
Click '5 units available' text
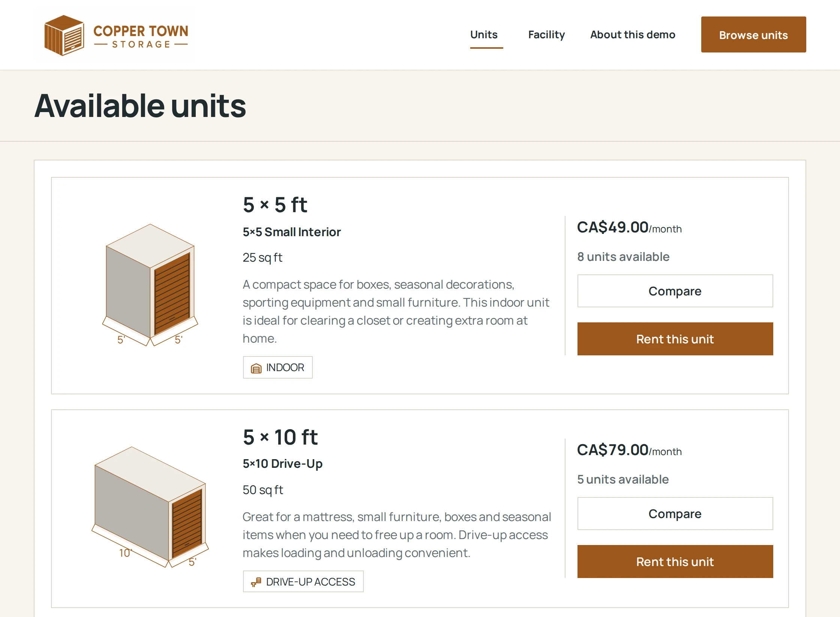(623, 479)
